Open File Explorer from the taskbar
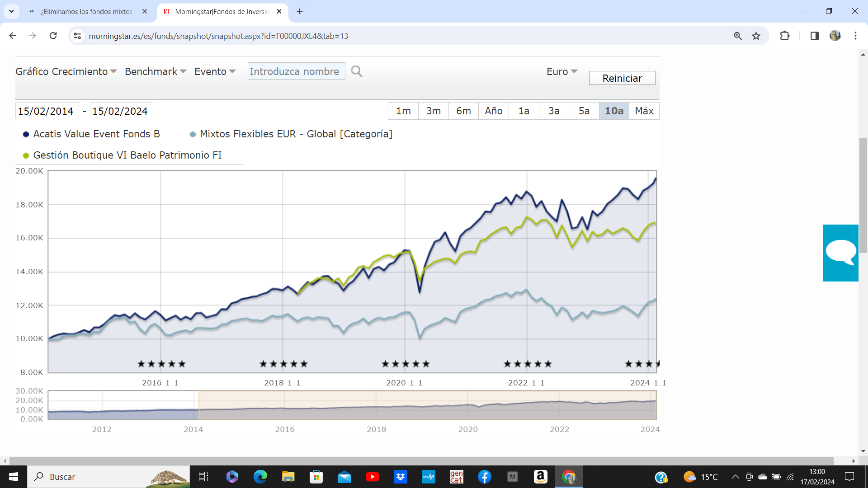This screenshot has height=488, width=868. coord(288,477)
